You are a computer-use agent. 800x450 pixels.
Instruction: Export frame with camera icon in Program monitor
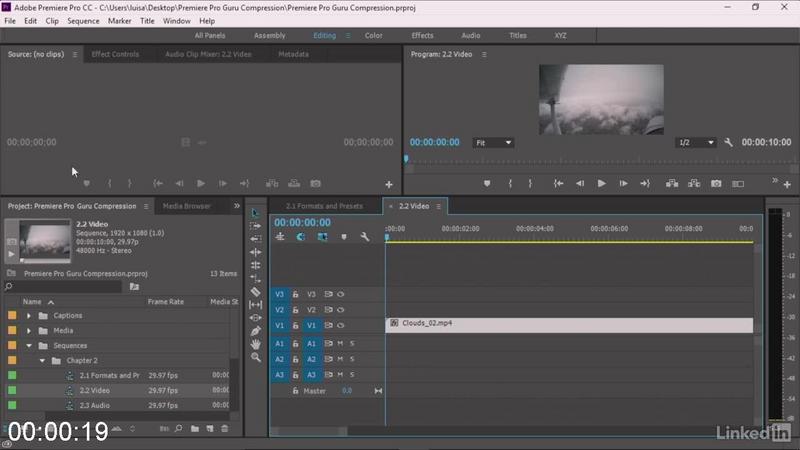716,184
